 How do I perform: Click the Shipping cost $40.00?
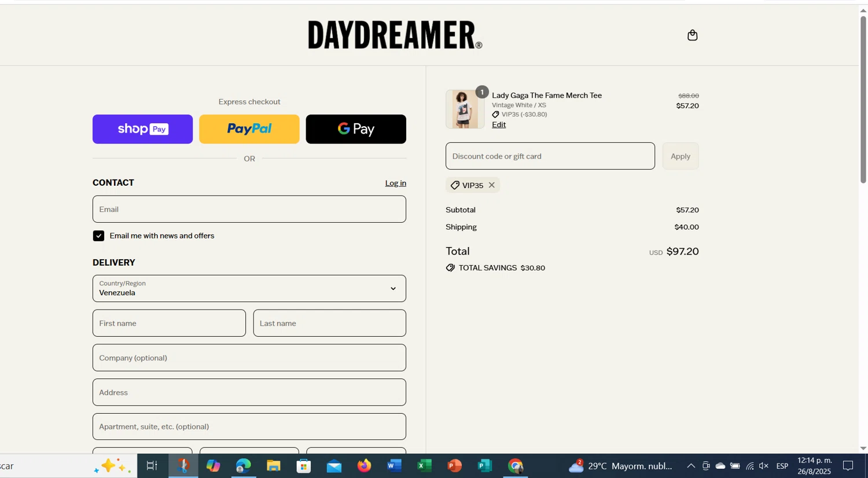point(686,227)
